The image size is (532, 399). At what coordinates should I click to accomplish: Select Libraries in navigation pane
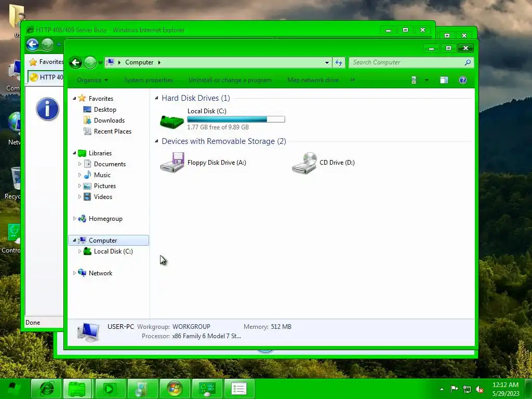tap(100, 153)
